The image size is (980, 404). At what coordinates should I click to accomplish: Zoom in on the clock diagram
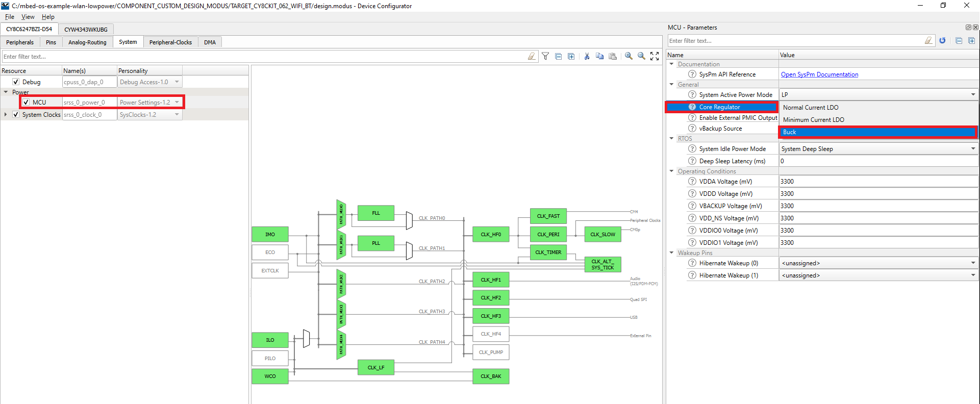coord(629,56)
